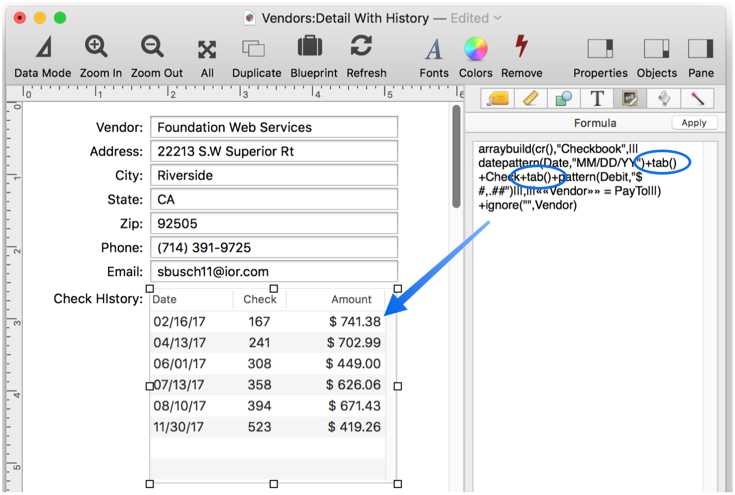Open the Colors wheel picker

tap(476, 49)
